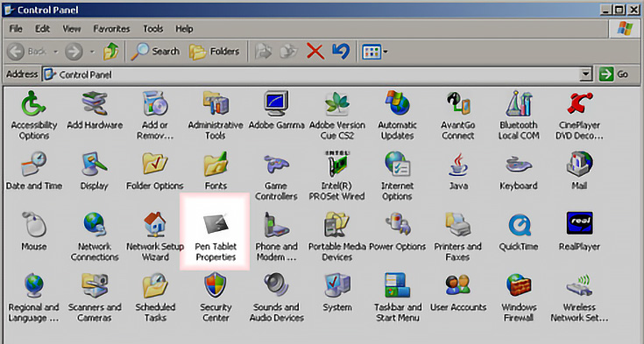The width and height of the screenshot is (644, 344).
Task: Open Pen Tablet Properties
Action: [x=216, y=236]
